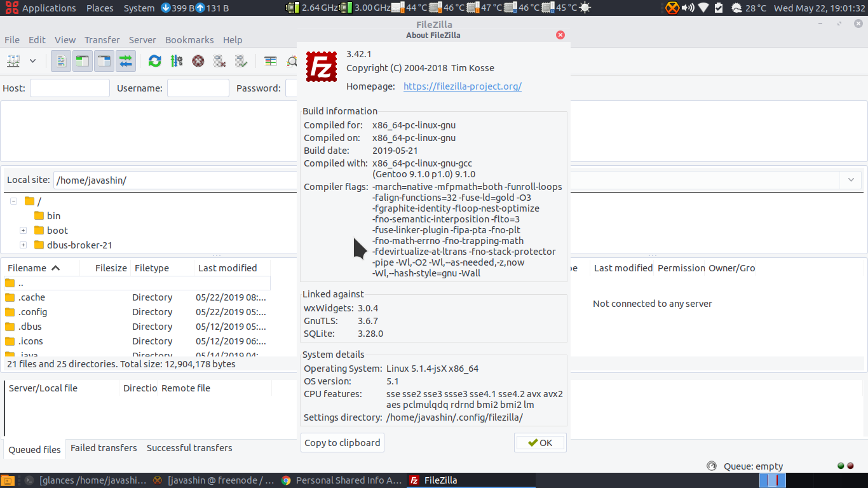
Task: Cancel the current operation icon
Action: [x=198, y=61]
